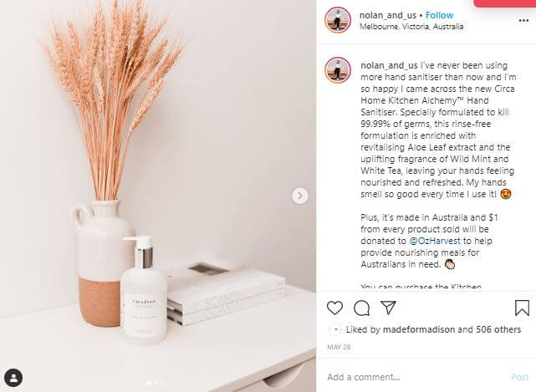Like the post with the heart icon

334,308
